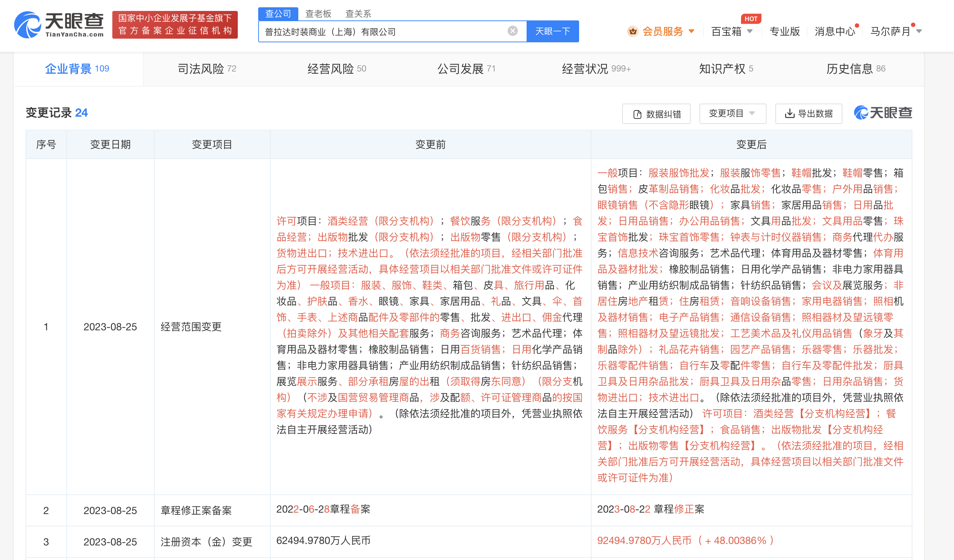
Task: Open the 经营状况 999+ tab
Action: tap(596, 69)
